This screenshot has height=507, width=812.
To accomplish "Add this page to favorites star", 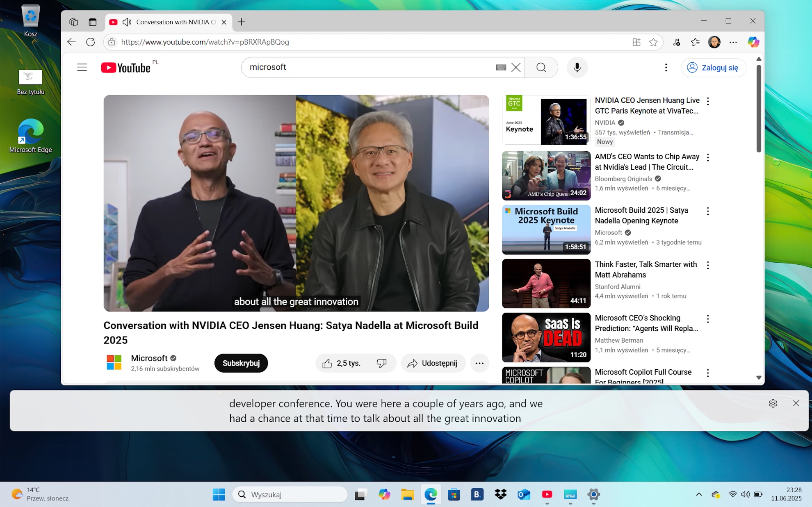I will click(x=653, y=42).
